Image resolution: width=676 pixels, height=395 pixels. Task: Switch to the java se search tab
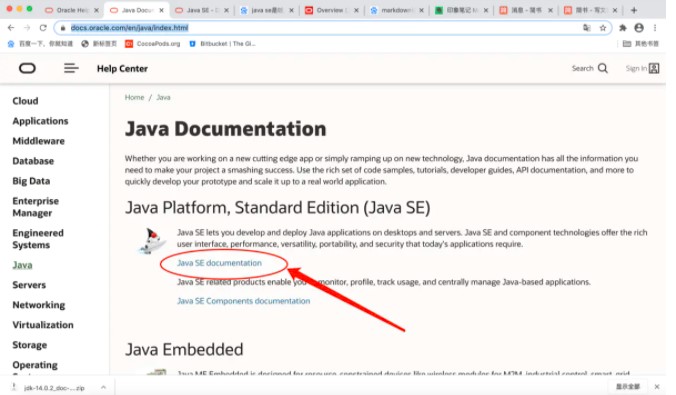266,10
